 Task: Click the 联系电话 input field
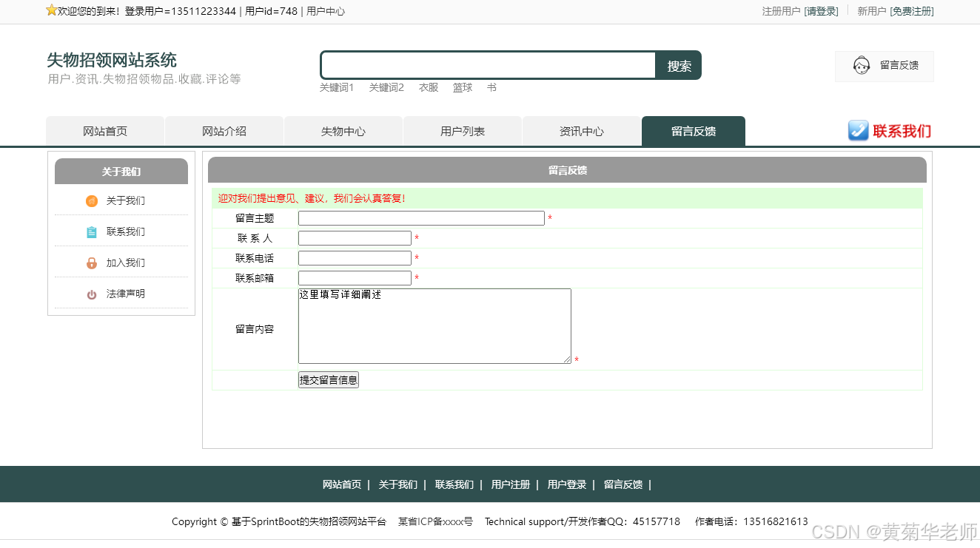[x=355, y=258]
